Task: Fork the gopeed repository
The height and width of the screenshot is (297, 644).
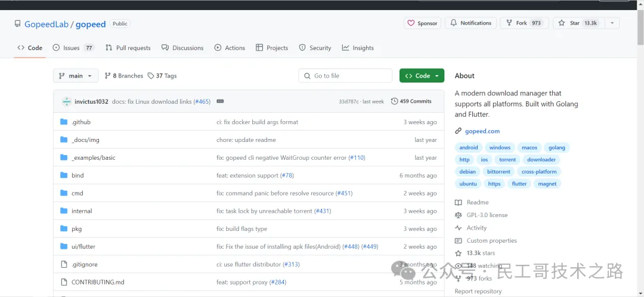Action: pos(524,23)
